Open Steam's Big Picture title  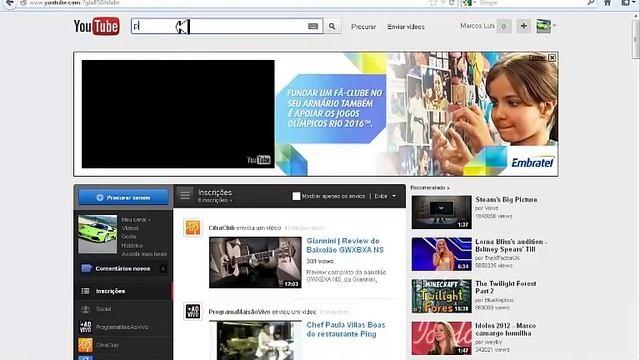click(506, 200)
